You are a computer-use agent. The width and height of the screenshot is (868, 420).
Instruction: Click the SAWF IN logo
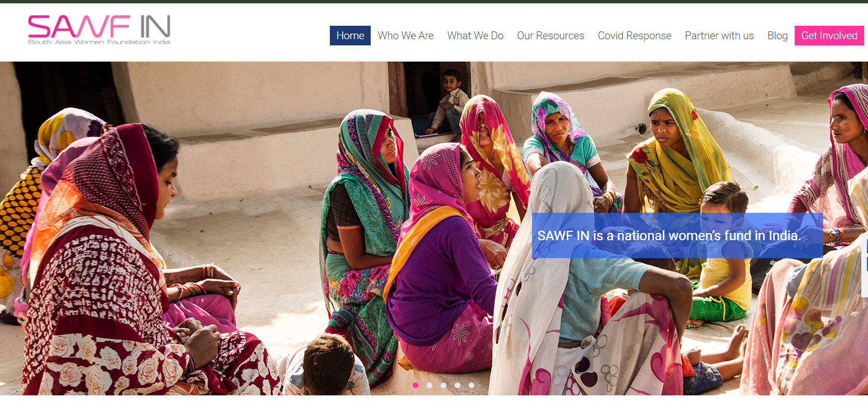pyautogui.click(x=99, y=30)
